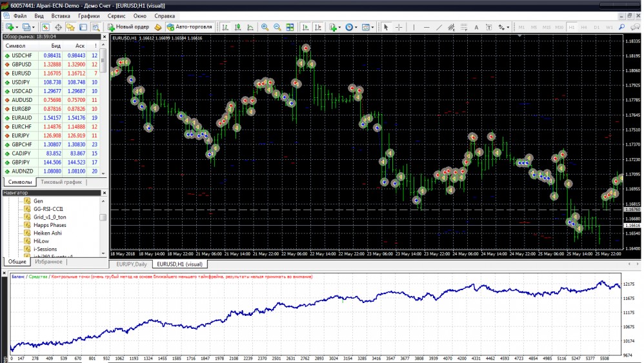This screenshot has width=644, height=363.
Task: Select the D1 timeframe button
Action: click(x=596, y=27)
